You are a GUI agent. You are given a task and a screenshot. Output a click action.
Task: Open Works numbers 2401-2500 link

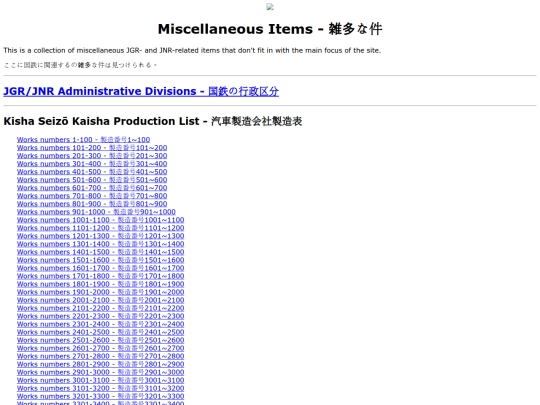tap(101, 332)
